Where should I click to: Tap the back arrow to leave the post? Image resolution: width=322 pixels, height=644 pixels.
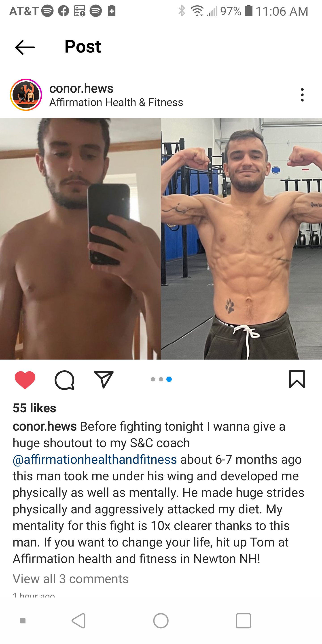[25, 47]
